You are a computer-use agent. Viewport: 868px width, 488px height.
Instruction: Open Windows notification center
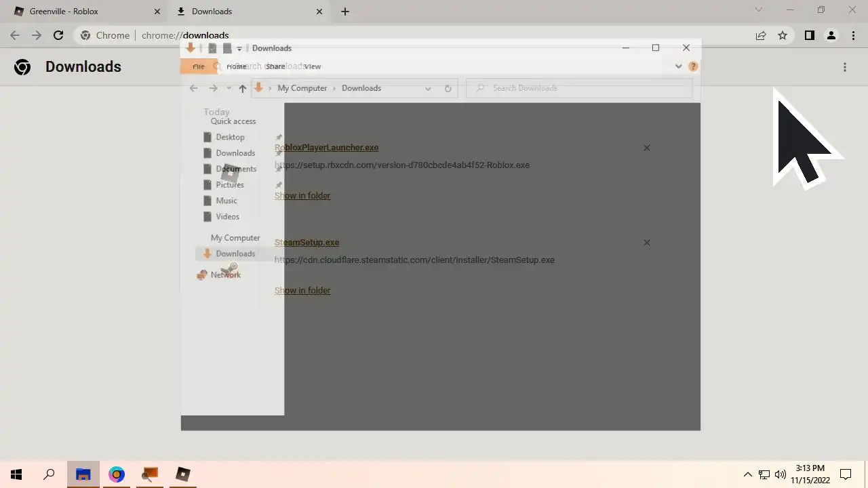tap(846, 474)
